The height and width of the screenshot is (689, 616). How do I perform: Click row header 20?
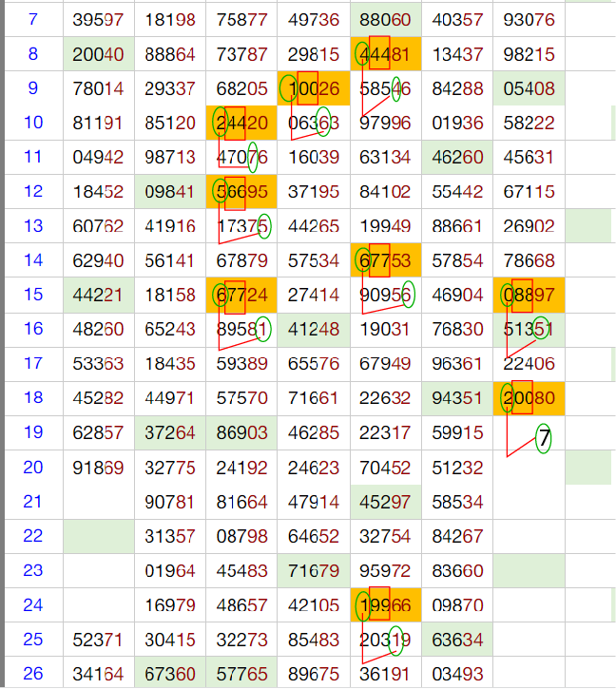click(x=33, y=467)
